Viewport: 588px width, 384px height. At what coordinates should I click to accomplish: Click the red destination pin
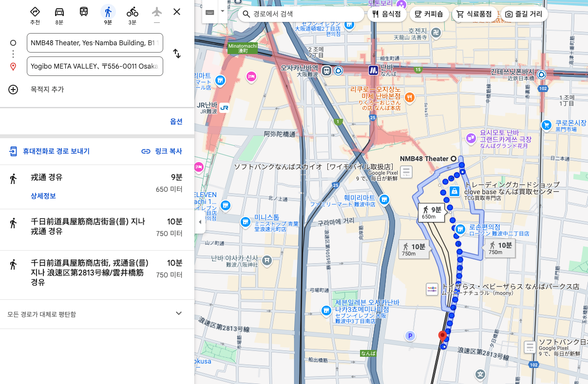[442, 336]
